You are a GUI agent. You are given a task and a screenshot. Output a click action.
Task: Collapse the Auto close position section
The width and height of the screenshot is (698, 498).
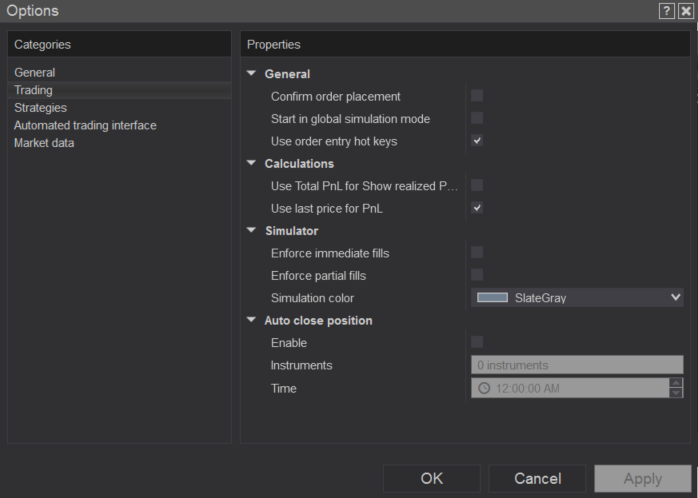[252, 321]
